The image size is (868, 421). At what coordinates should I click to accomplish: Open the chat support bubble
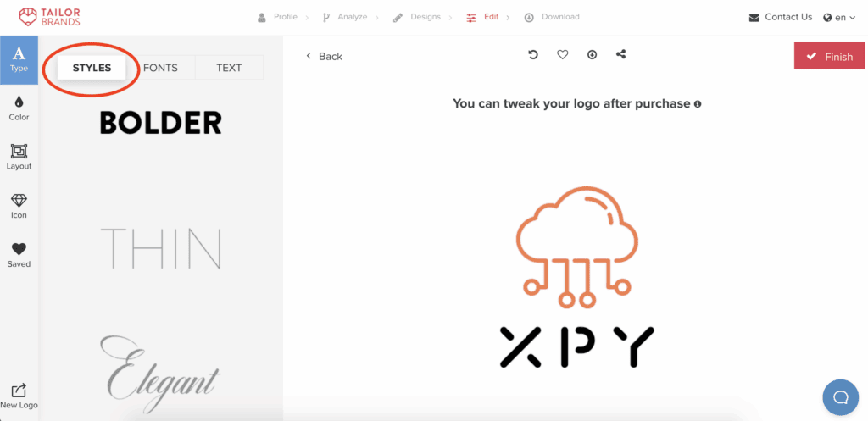[840, 397]
